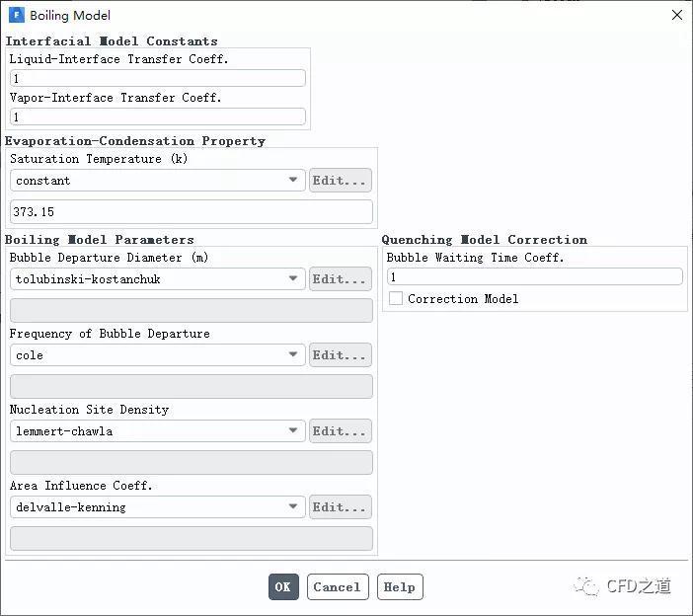
Task: Click Edit next to Saturation Temperature
Action: pos(341,181)
